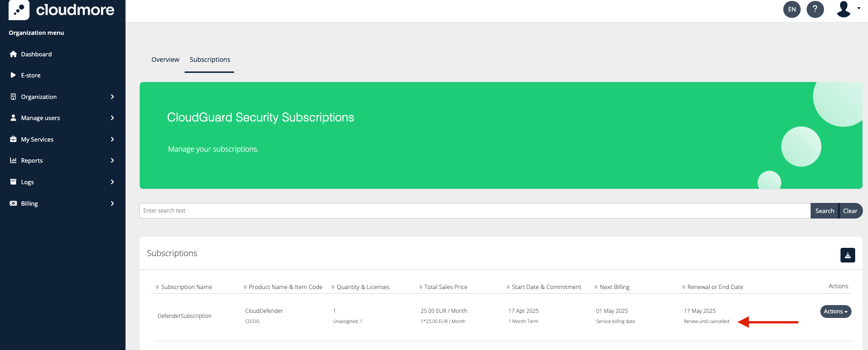Click the search text input field

click(x=475, y=211)
